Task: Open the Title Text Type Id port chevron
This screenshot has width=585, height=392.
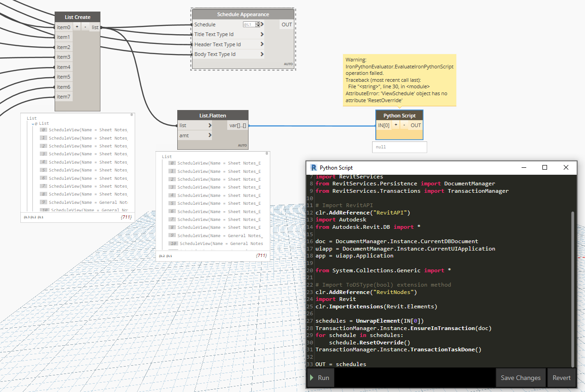Action: pos(262,34)
